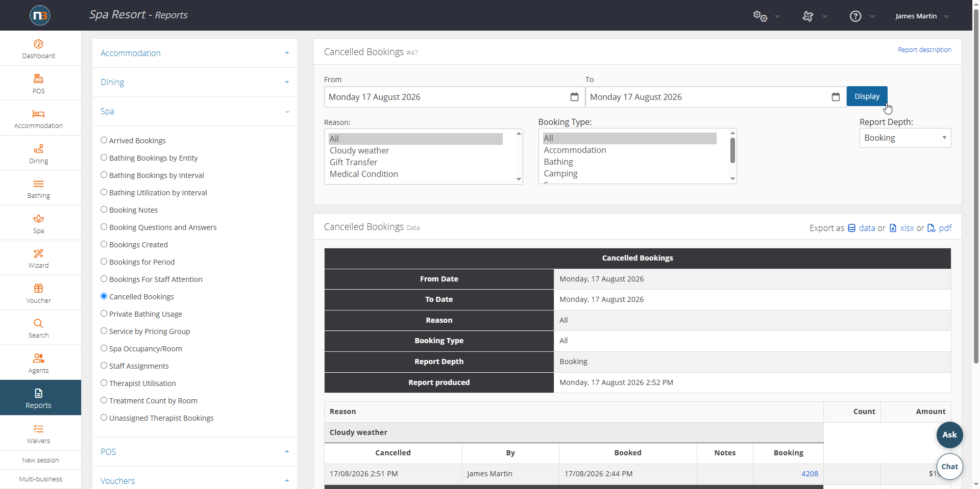
Task: Select Booking Questions and Answers report
Action: point(104,227)
